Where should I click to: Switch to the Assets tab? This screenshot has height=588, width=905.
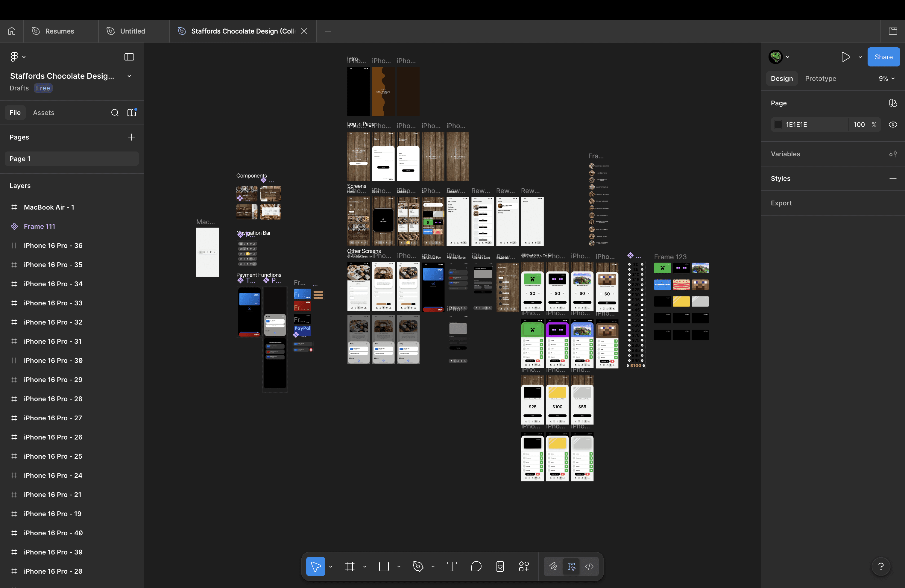43,113
